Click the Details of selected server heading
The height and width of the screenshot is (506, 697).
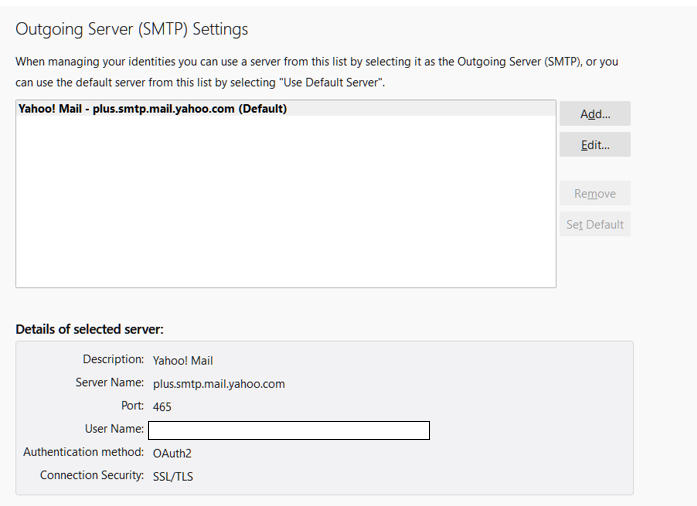(x=89, y=329)
